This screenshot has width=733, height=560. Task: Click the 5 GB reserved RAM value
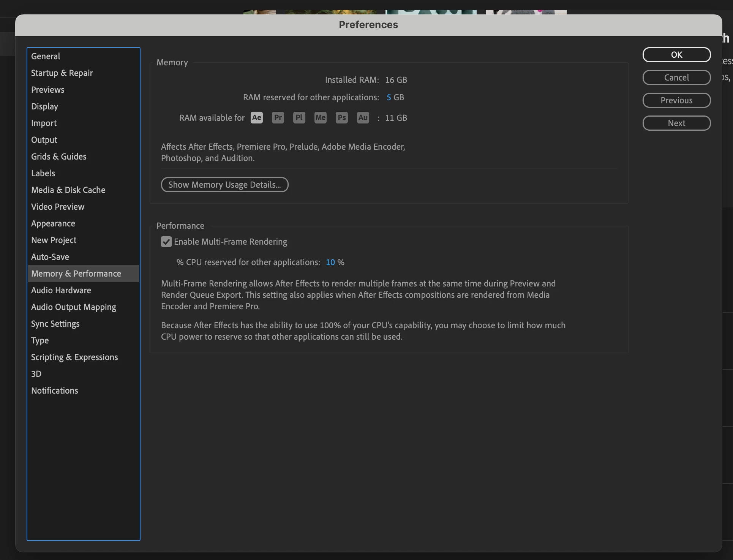389,98
